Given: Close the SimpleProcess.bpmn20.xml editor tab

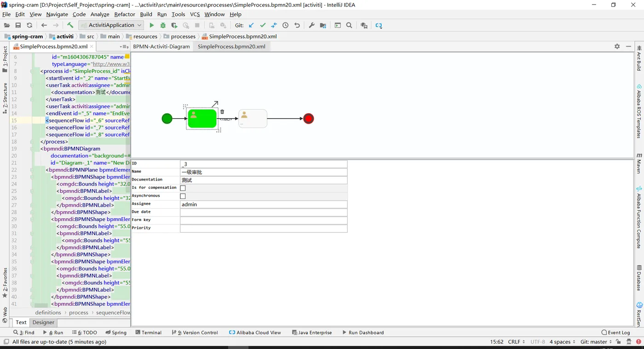Looking at the screenshot, I should point(92,47).
